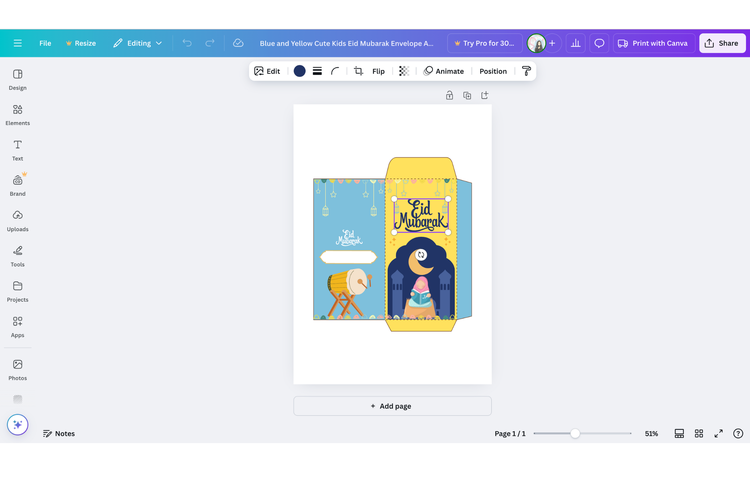
Task: Toggle the page lock icon
Action: click(x=449, y=96)
